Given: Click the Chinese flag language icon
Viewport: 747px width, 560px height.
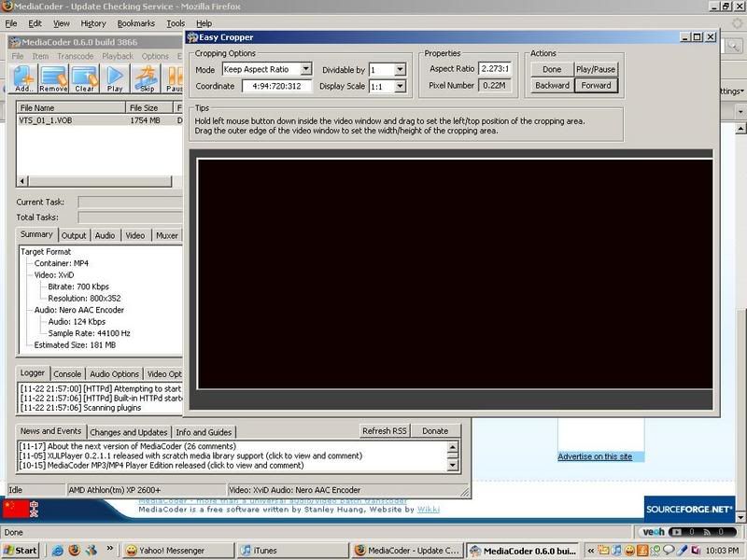Looking at the screenshot, I should [16, 509].
